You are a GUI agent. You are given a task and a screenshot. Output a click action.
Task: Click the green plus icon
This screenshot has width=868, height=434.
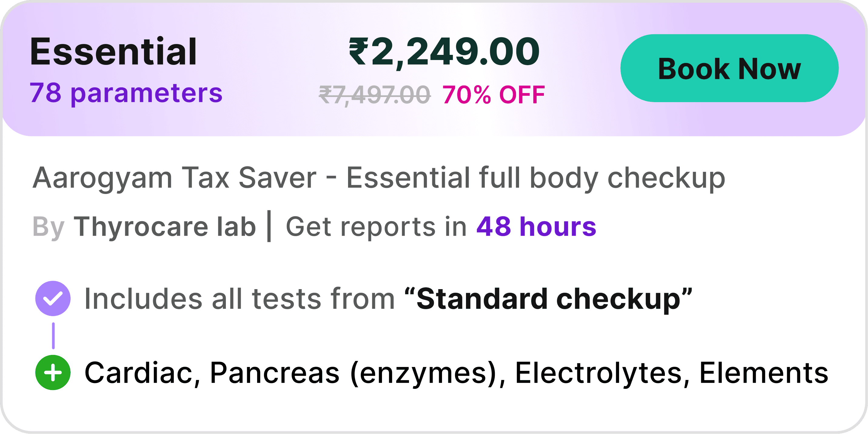tap(53, 372)
